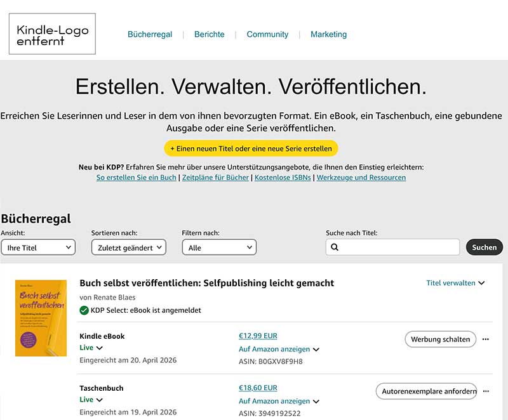Open the Bücherregal navigation tab
The width and height of the screenshot is (508, 420).
click(x=150, y=34)
